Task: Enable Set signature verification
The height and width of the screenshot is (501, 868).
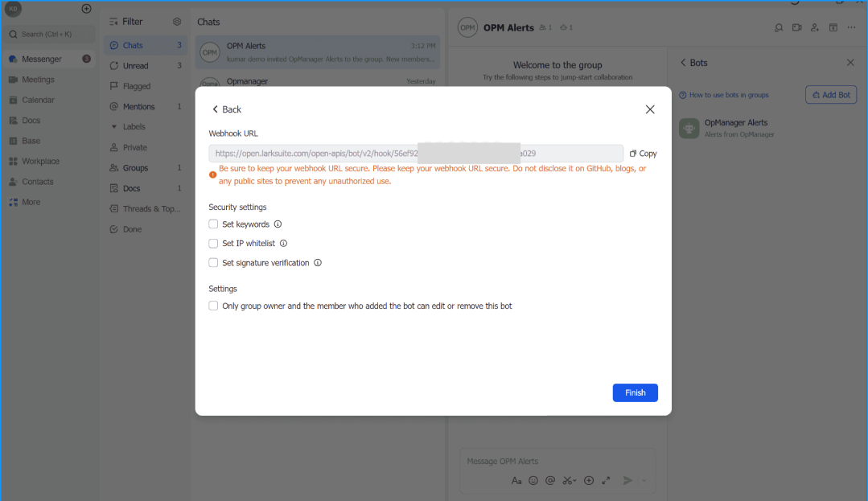Action: tap(213, 262)
